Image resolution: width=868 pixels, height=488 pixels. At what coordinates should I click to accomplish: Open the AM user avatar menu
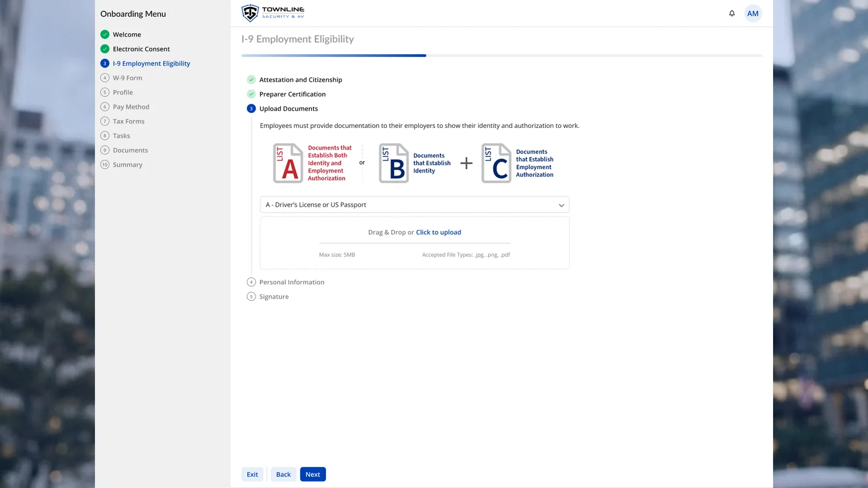click(753, 14)
